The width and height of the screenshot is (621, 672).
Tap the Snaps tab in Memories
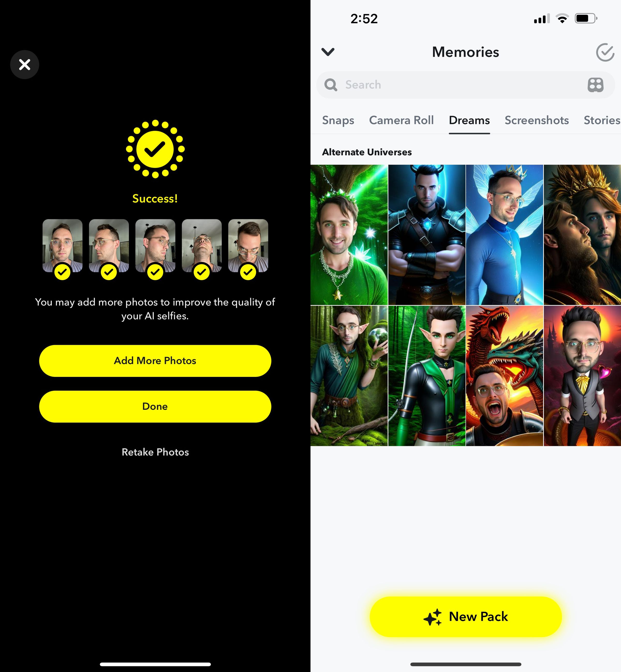(338, 121)
